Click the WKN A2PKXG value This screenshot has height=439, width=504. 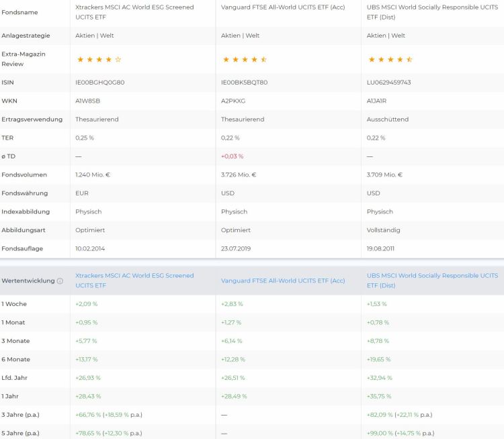[233, 101]
